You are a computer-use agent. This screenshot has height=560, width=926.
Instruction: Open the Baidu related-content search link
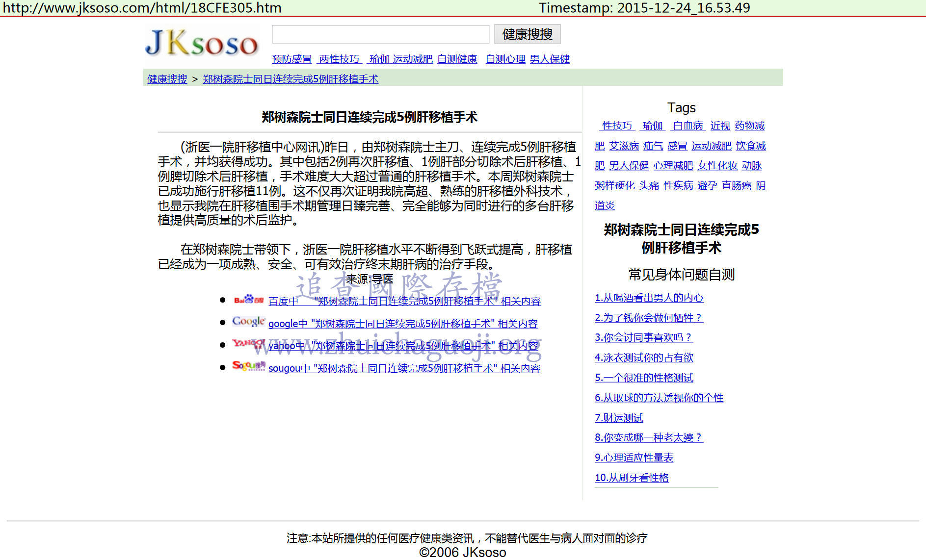404,301
